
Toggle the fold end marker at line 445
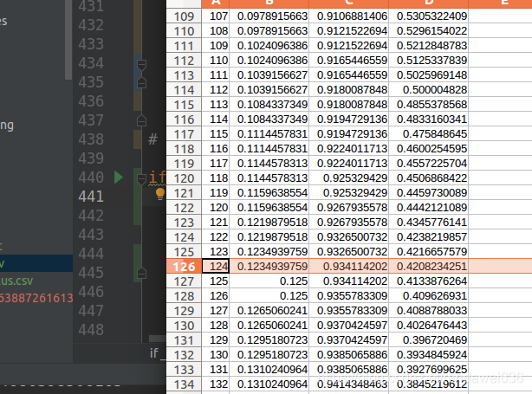point(141,274)
